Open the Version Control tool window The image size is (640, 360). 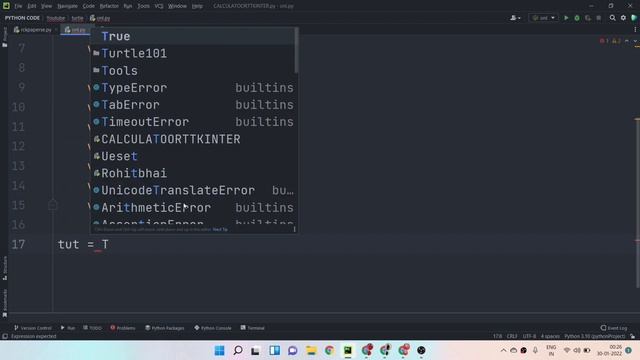click(33, 328)
